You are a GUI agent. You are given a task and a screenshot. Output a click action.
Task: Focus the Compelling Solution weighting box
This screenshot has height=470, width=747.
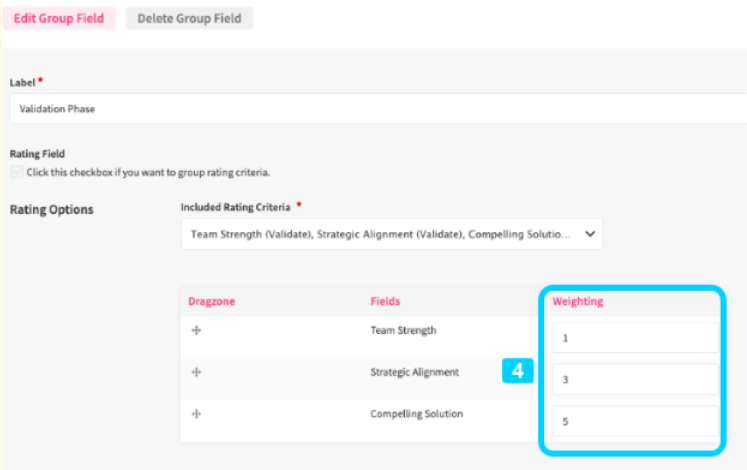(x=635, y=421)
